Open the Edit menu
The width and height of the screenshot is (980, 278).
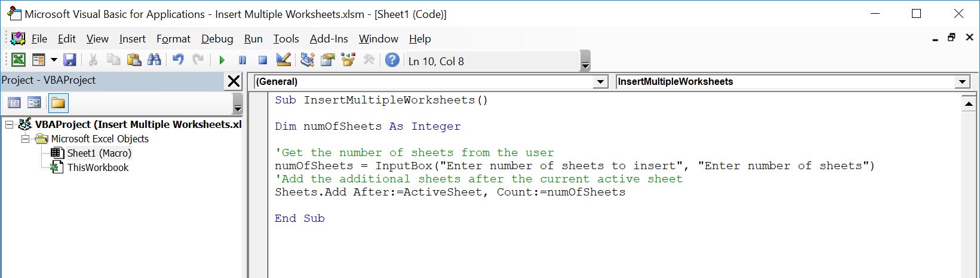tap(66, 39)
